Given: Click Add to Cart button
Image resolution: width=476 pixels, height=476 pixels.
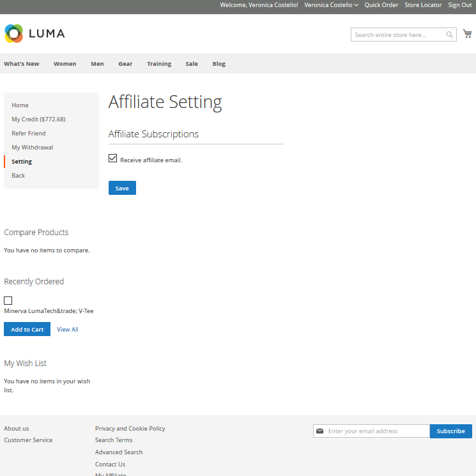Looking at the screenshot, I should 27,329.
